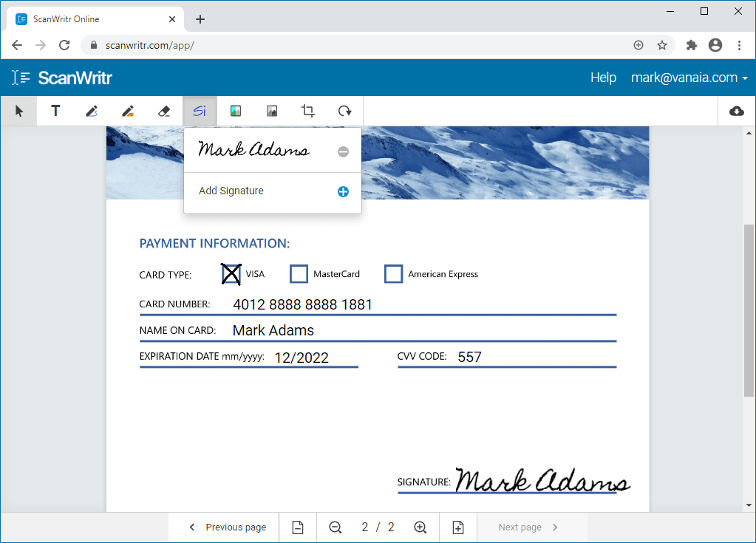Open the mark@vanaia.com account dropdown
756x543 pixels.
pos(689,78)
